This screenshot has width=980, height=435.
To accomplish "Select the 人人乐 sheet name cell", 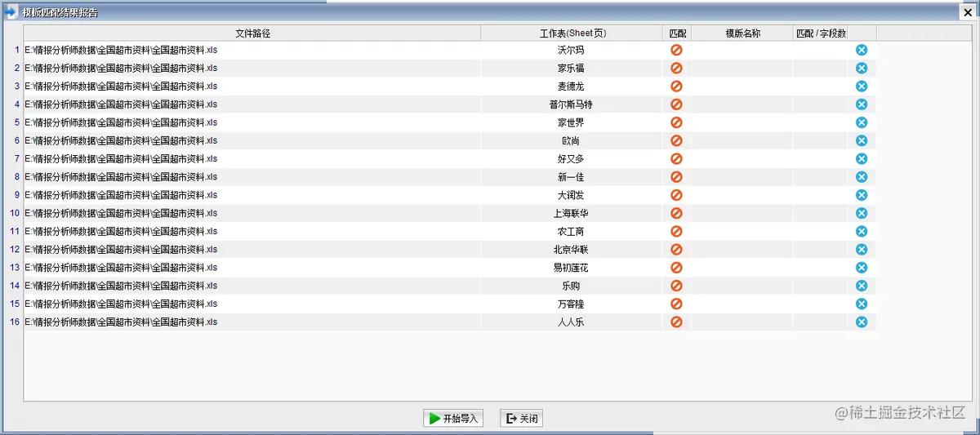I will pyautogui.click(x=572, y=322).
